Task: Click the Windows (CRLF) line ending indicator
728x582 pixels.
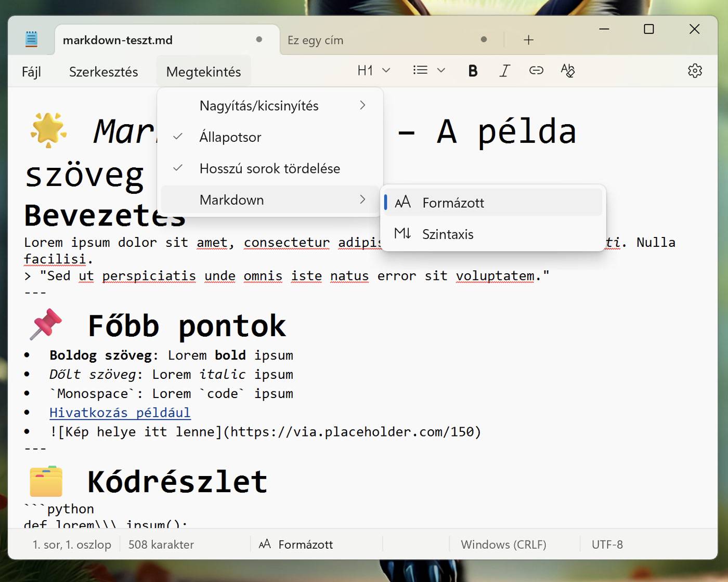Action: pyautogui.click(x=503, y=545)
